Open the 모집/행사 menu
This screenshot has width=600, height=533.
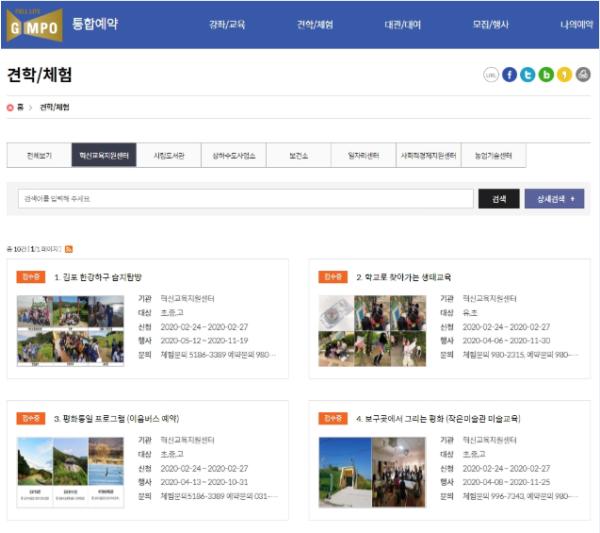pos(489,24)
